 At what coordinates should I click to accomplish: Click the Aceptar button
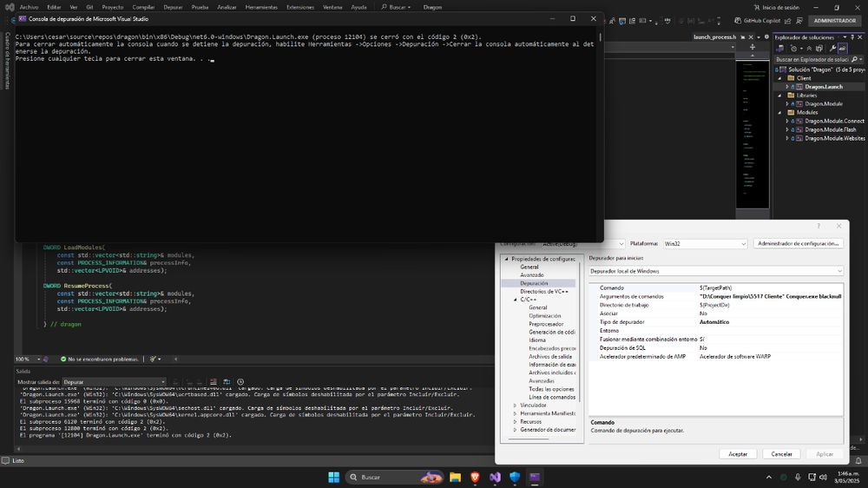(738, 454)
